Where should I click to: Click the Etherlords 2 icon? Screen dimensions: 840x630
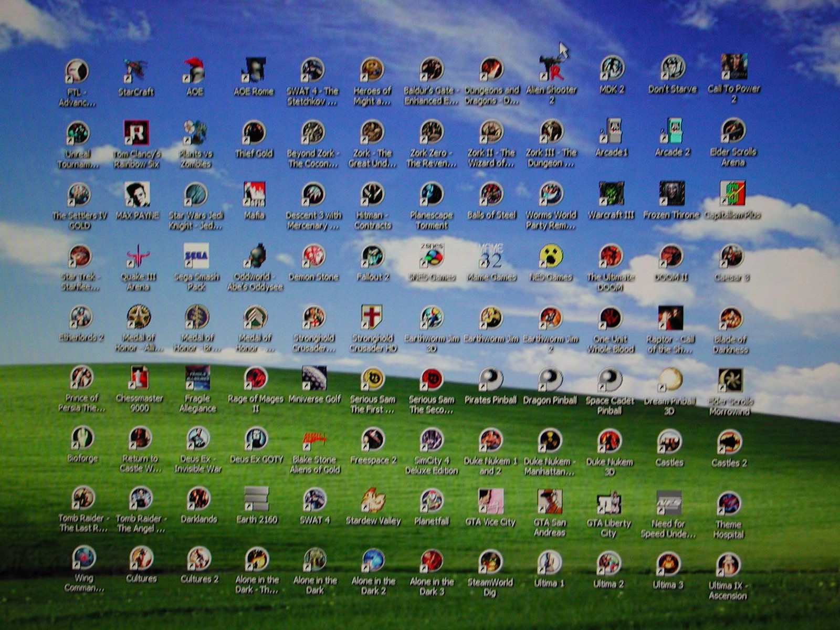pyautogui.click(x=81, y=318)
